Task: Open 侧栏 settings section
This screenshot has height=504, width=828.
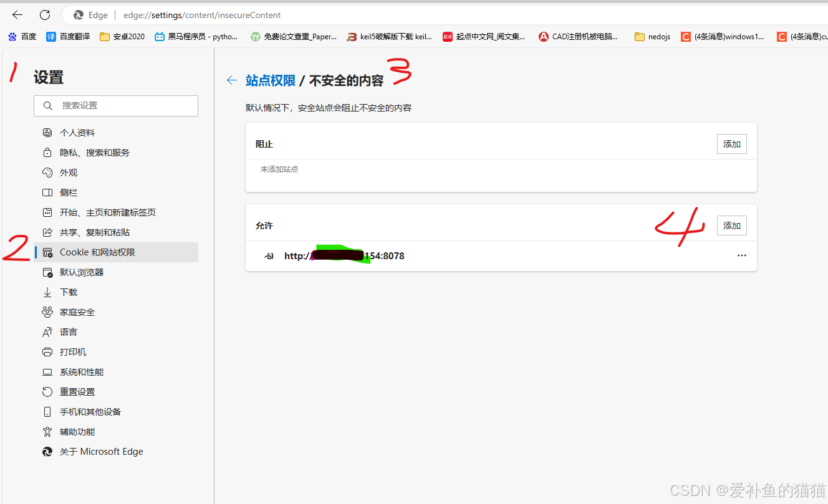Action: [116, 193]
